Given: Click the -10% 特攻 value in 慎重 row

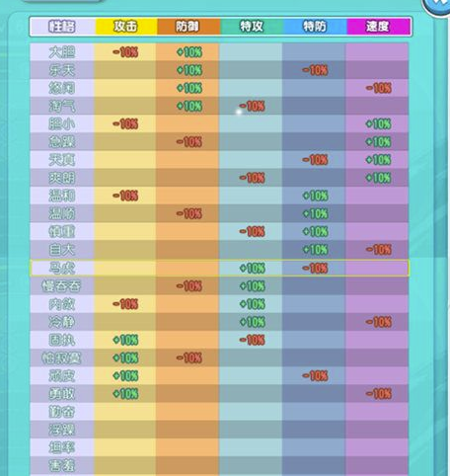Looking at the screenshot, I should click(252, 232).
